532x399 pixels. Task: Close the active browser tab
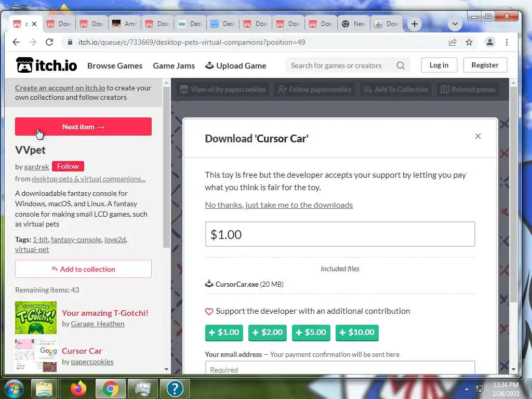point(34,24)
